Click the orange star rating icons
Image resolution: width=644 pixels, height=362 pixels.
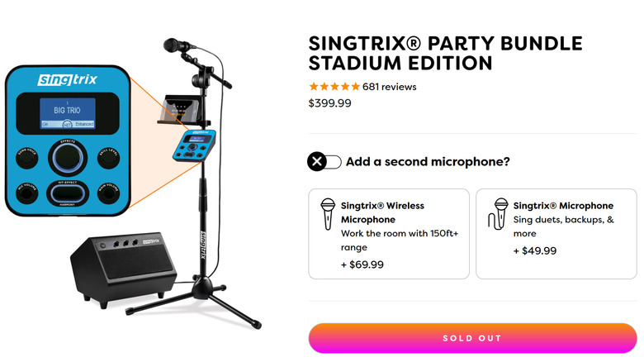334,87
